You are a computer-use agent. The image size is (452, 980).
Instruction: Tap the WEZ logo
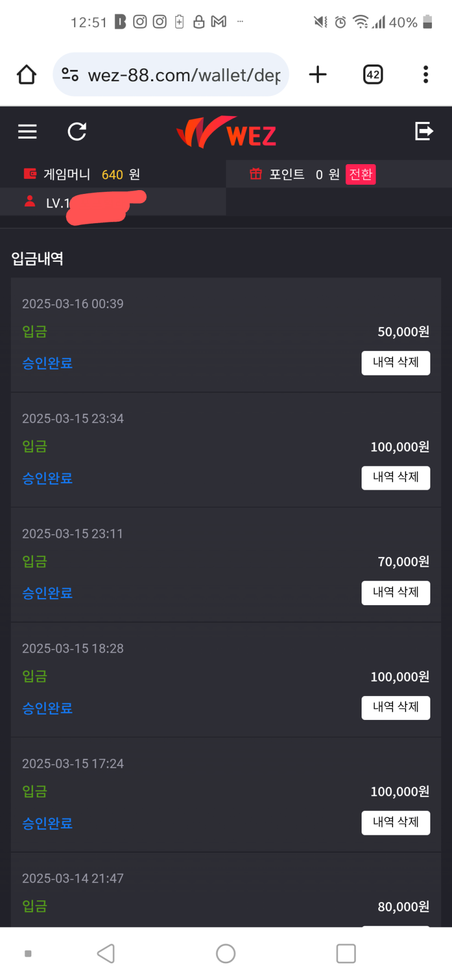[x=226, y=132]
